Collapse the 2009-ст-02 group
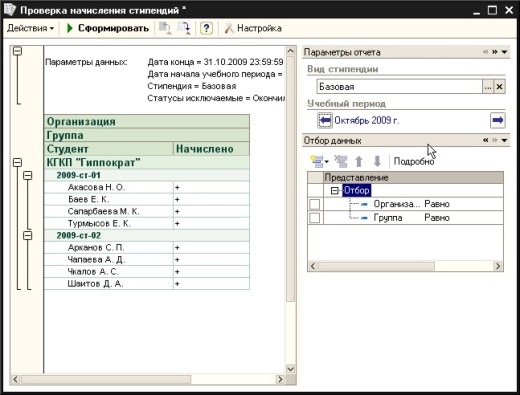 pyautogui.click(x=28, y=235)
